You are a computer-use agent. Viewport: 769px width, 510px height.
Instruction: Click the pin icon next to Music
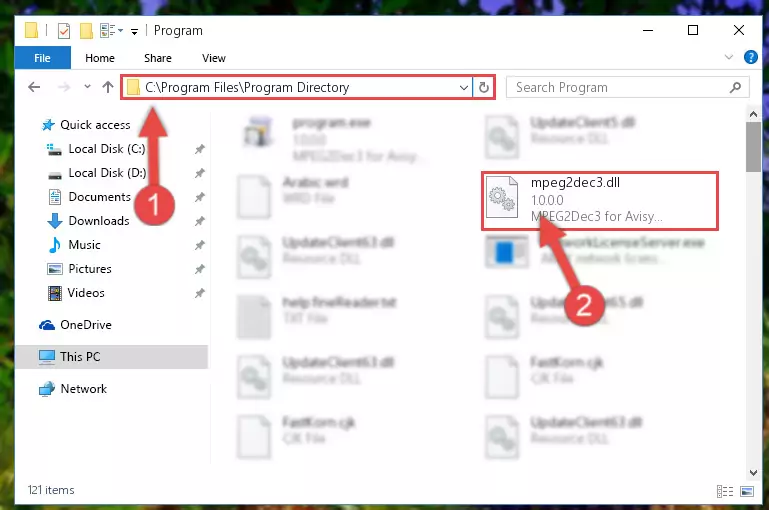199,245
